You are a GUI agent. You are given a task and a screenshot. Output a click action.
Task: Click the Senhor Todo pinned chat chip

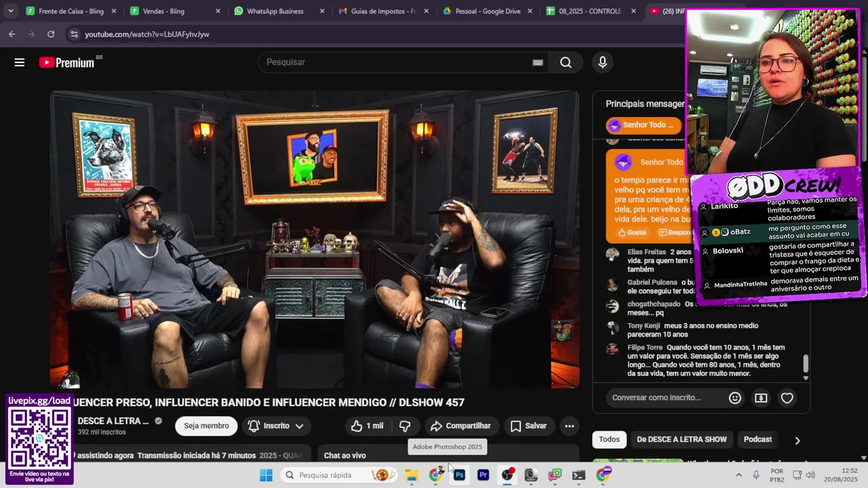643,125
